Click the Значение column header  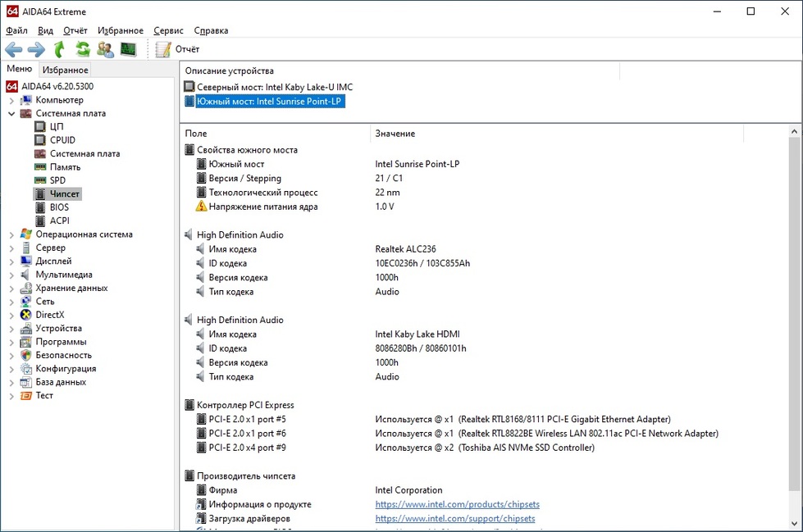[395, 134]
